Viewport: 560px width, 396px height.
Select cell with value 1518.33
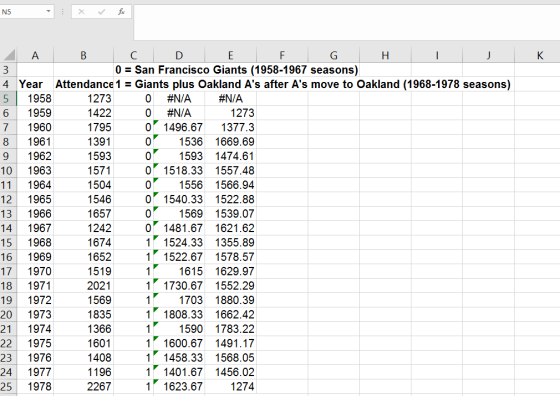pyautogui.click(x=179, y=171)
